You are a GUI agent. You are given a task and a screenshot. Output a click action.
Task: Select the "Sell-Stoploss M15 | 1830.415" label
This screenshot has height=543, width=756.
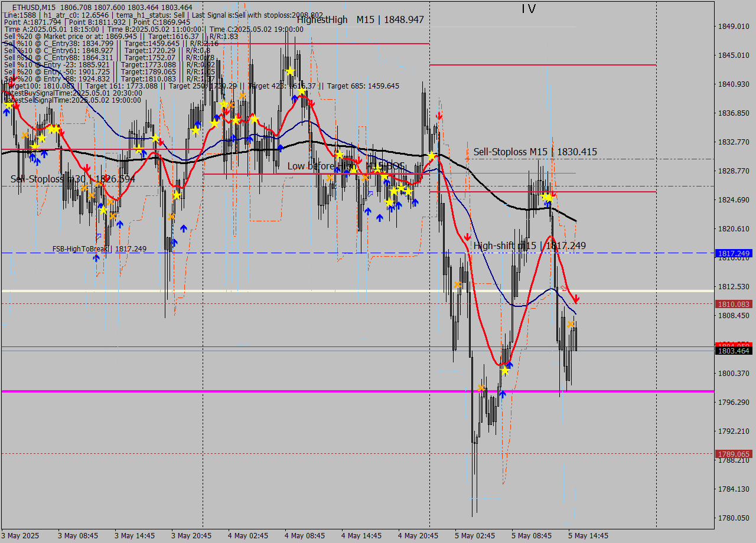[x=535, y=152]
